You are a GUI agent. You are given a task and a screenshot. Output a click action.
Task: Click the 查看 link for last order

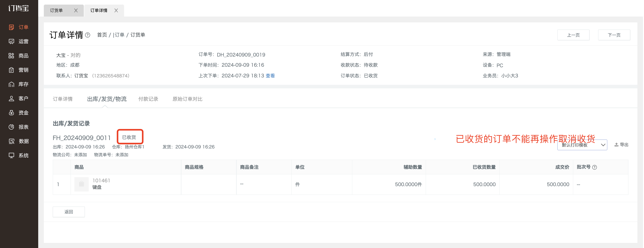pos(270,76)
